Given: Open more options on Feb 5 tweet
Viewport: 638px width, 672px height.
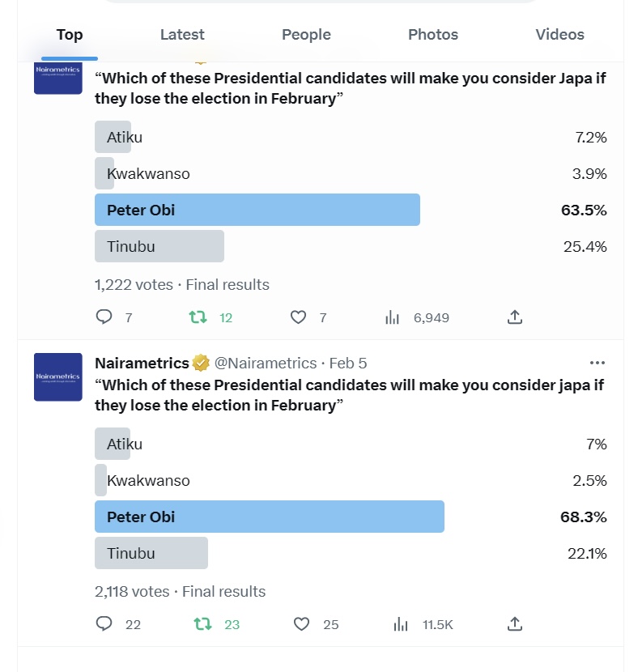Looking at the screenshot, I should click(x=598, y=363).
